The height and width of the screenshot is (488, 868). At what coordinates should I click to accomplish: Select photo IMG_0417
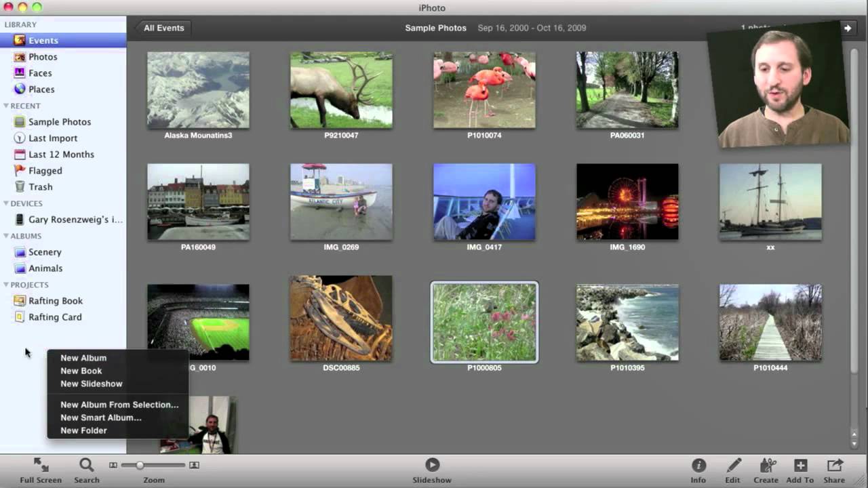click(484, 202)
